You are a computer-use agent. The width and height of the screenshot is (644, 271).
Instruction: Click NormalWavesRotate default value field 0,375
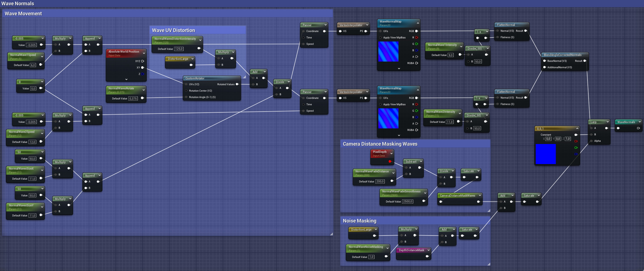pos(133,99)
